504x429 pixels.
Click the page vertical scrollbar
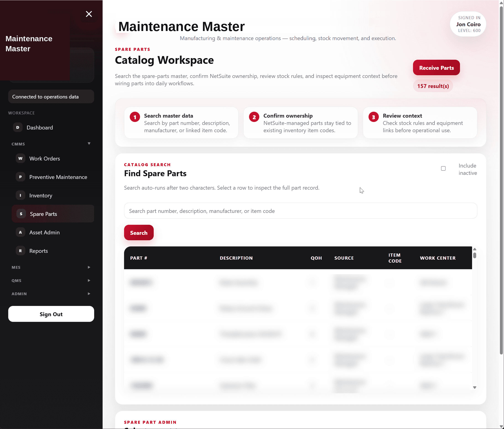coord(501,180)
